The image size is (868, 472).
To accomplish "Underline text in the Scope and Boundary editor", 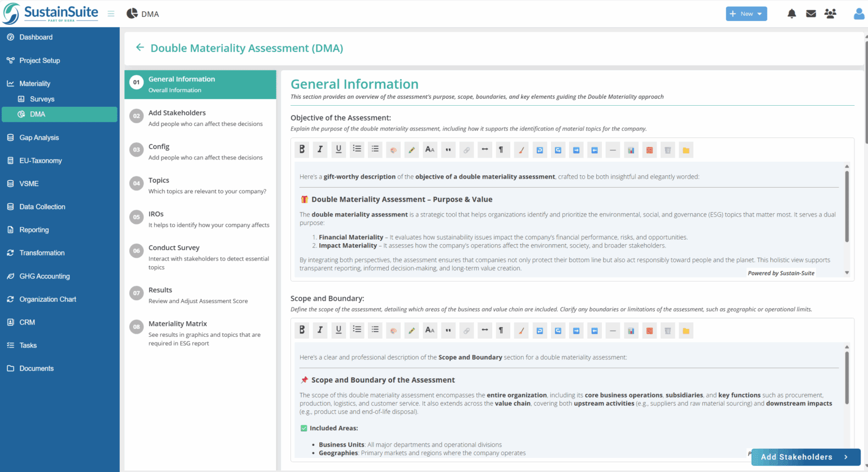I will pyautogui.click(x=338, y=330).
